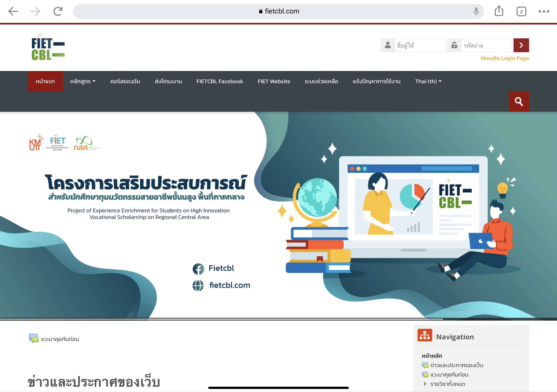
Task: Open ส่งโครงงาน menu item
Action: coord(168,81)
